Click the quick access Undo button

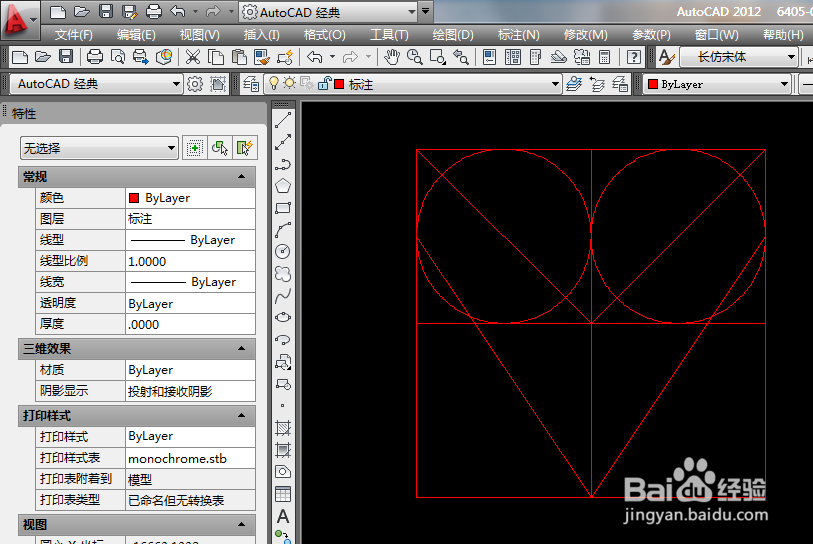click(x=177, y=11)
